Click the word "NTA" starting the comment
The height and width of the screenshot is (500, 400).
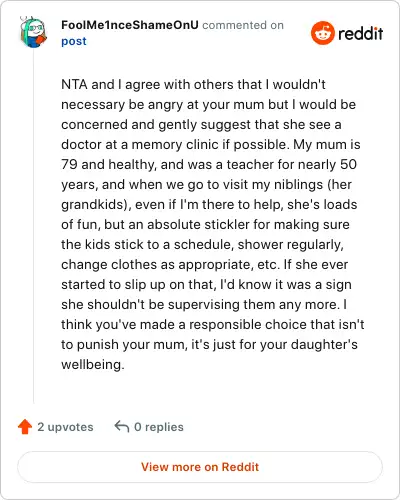click(x=74, y=84)
